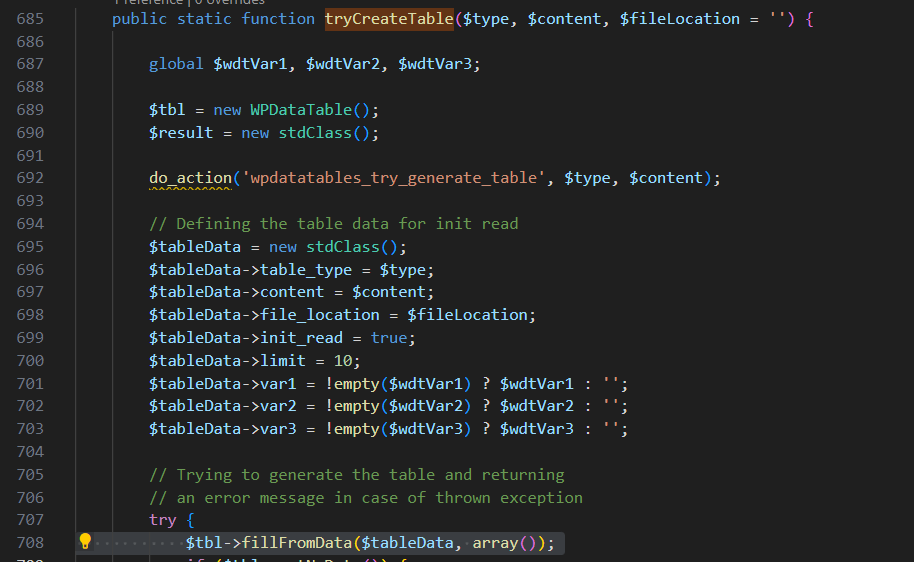
Task: Click line number 685 in the gutter
Action: click(30, 19)
